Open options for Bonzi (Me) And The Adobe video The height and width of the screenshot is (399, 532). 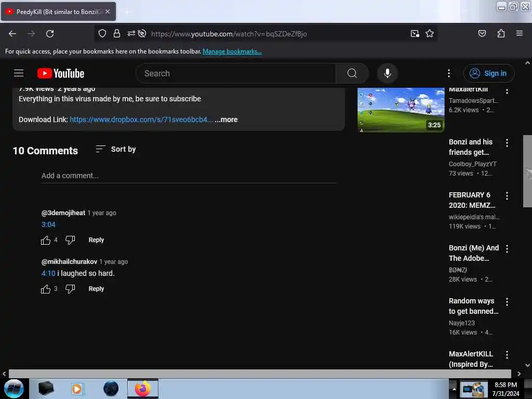507,249
